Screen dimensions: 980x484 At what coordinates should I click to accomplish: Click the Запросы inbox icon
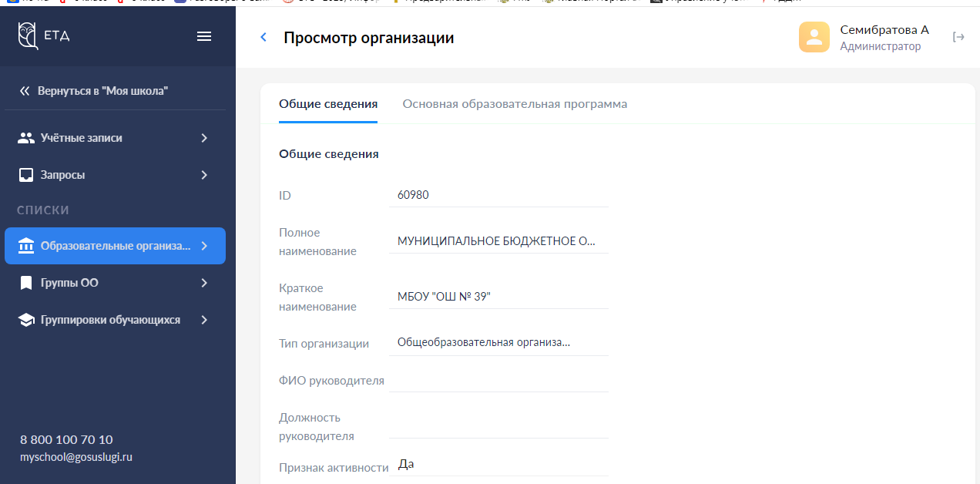(26, 175)
